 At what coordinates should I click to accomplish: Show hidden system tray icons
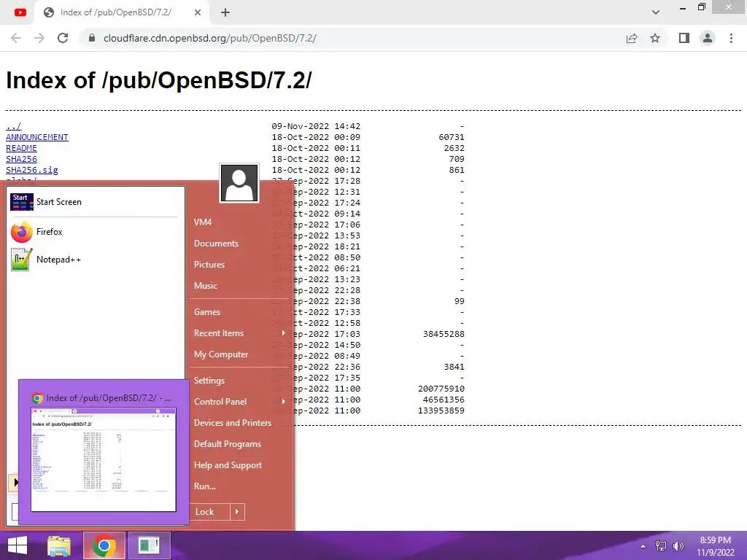(x=643, y=546)
